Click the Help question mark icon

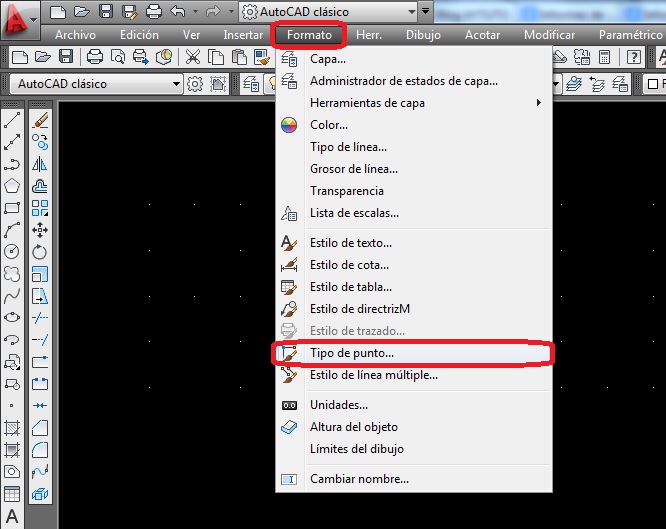point(633,57)
